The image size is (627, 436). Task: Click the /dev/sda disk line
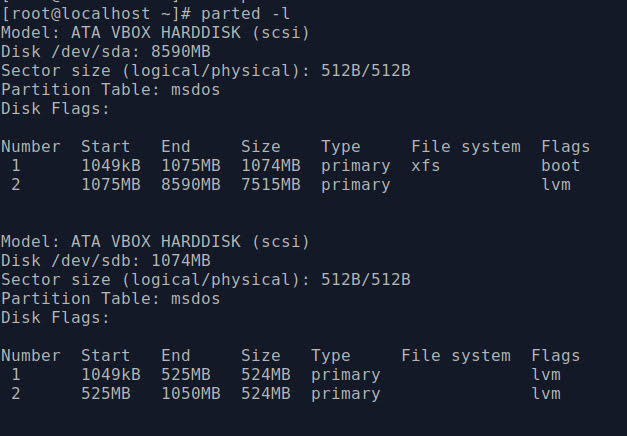coord(106,52)
